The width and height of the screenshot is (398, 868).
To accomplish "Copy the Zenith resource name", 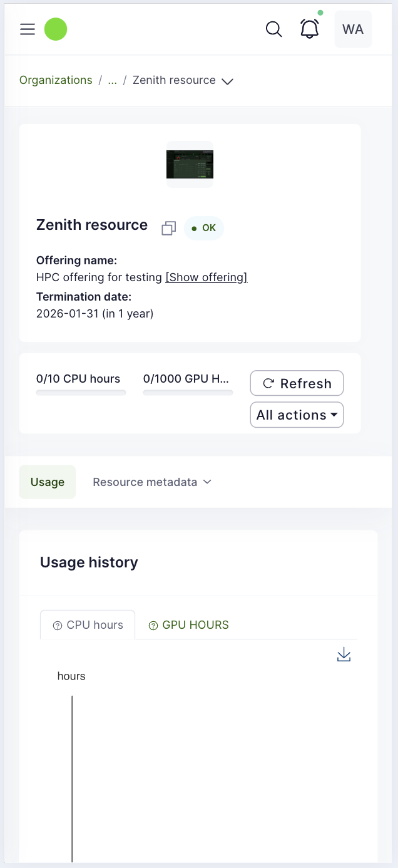I will click(x=168, y=229).
